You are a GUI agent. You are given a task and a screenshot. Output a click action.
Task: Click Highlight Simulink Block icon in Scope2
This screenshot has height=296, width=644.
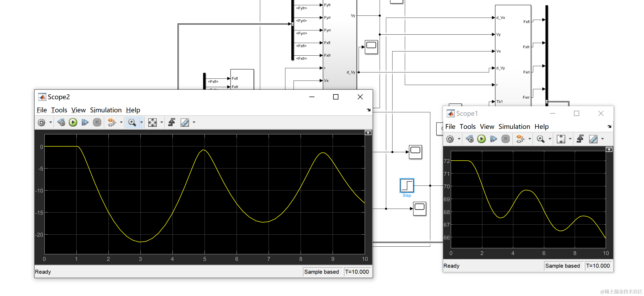(x=112, y=122)
